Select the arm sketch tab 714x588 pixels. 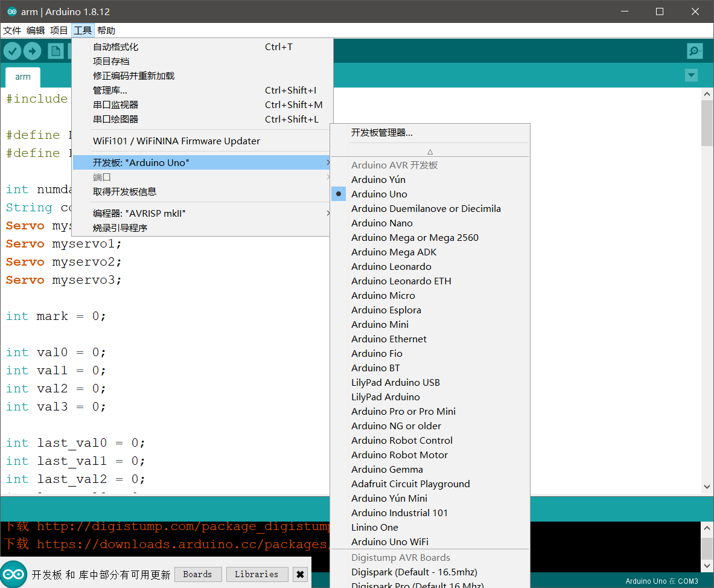tap(23, 77)
